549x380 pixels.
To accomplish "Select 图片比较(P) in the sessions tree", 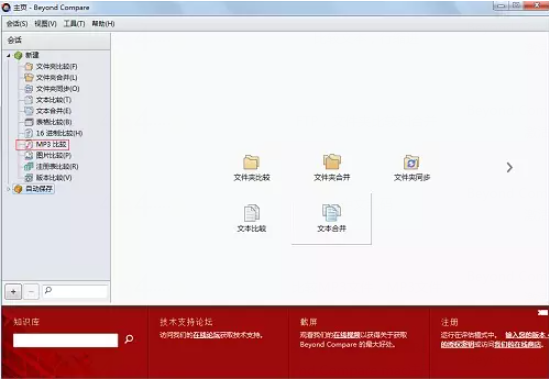I will (x=54, y=155).
